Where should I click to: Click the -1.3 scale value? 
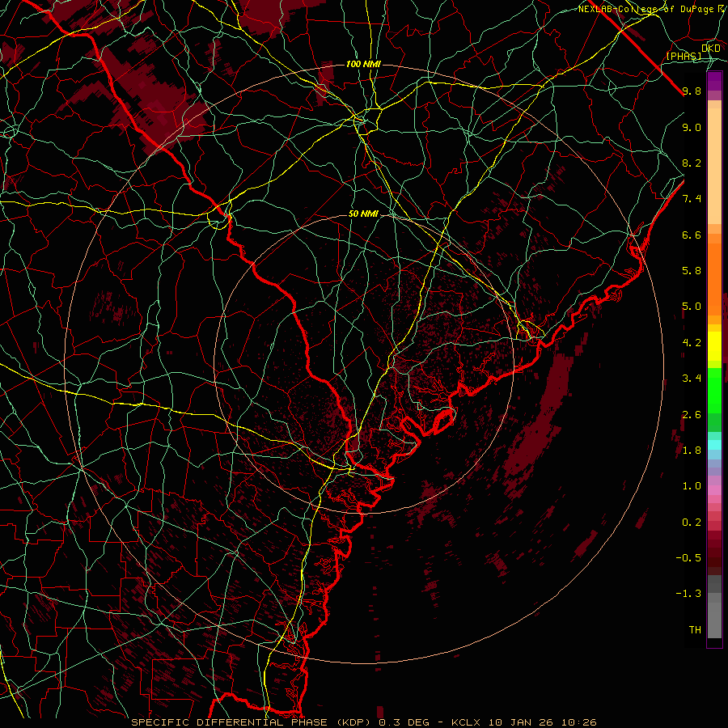(x=688, y=594)
